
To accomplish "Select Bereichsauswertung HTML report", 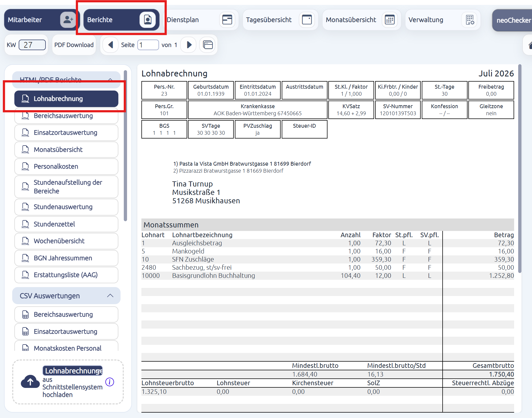I will (66, 116).
